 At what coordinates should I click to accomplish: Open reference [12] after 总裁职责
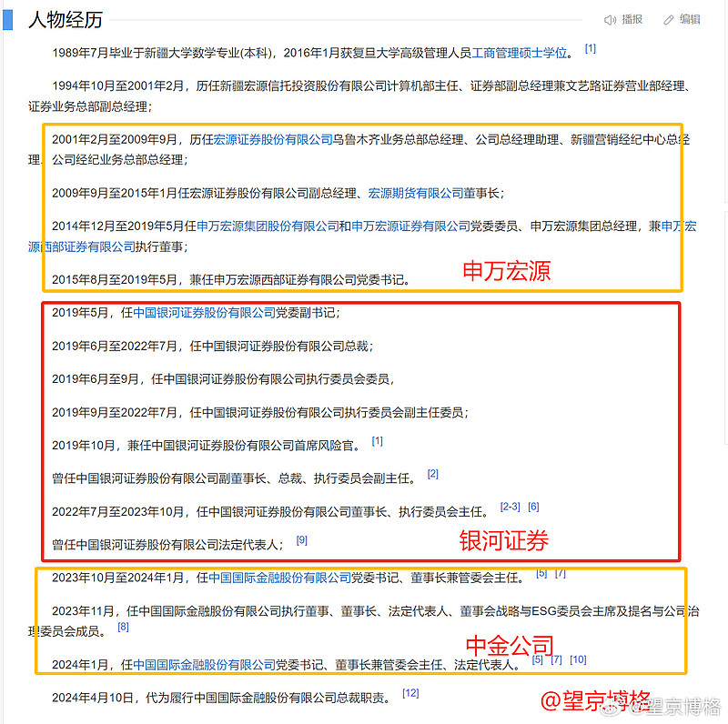click(410, 693)
